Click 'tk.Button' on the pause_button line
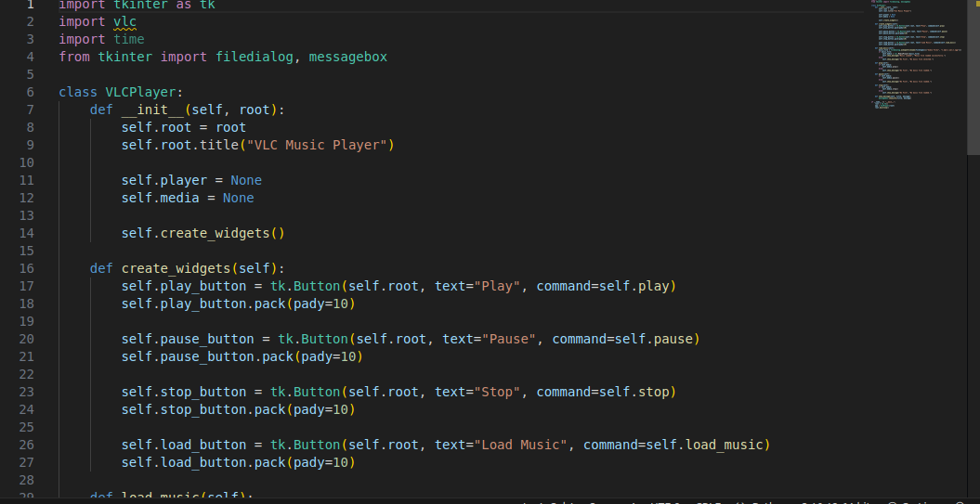The image size is (980, 504). (313, 339)
